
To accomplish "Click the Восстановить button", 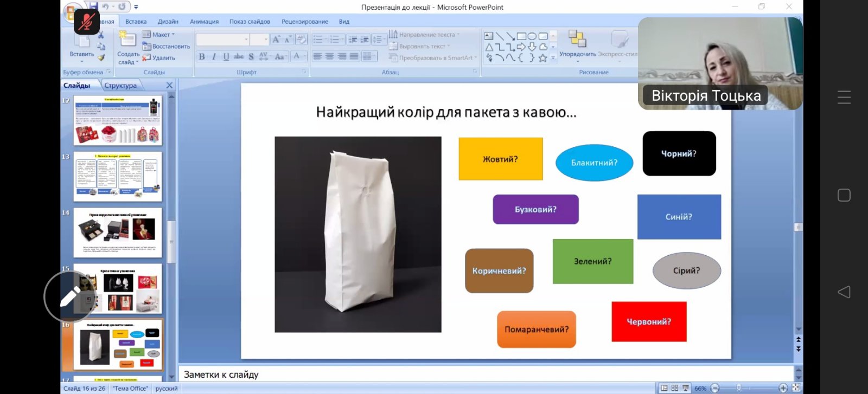I will point(167,47).
